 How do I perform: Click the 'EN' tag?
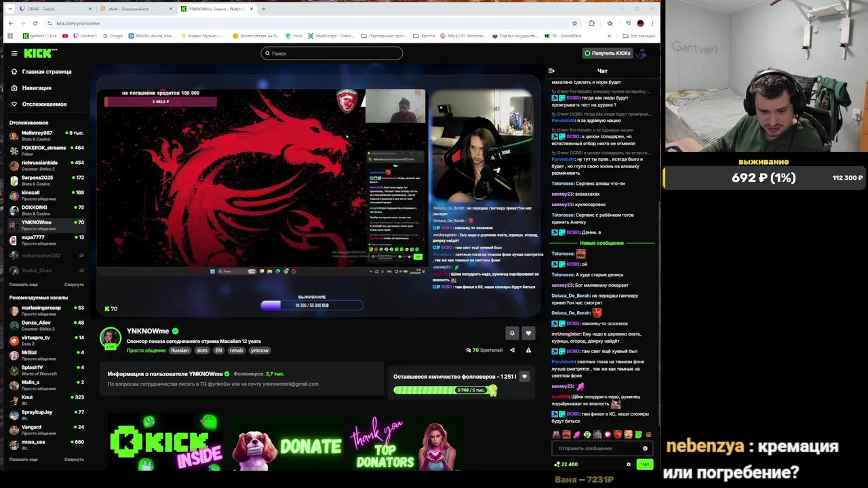click(218, 350)
